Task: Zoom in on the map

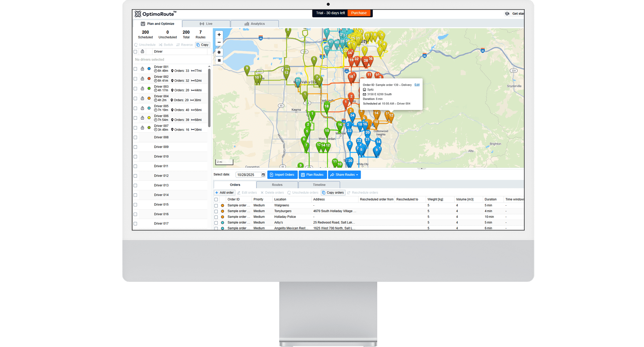Action: (x=219, y=34)
